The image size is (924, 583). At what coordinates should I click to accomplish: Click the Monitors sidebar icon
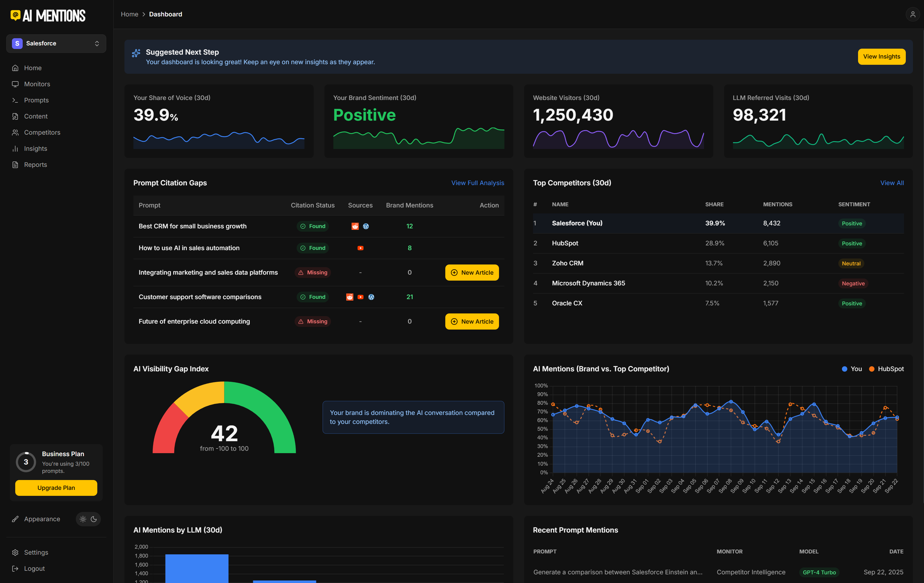click(x=15, y=84)
